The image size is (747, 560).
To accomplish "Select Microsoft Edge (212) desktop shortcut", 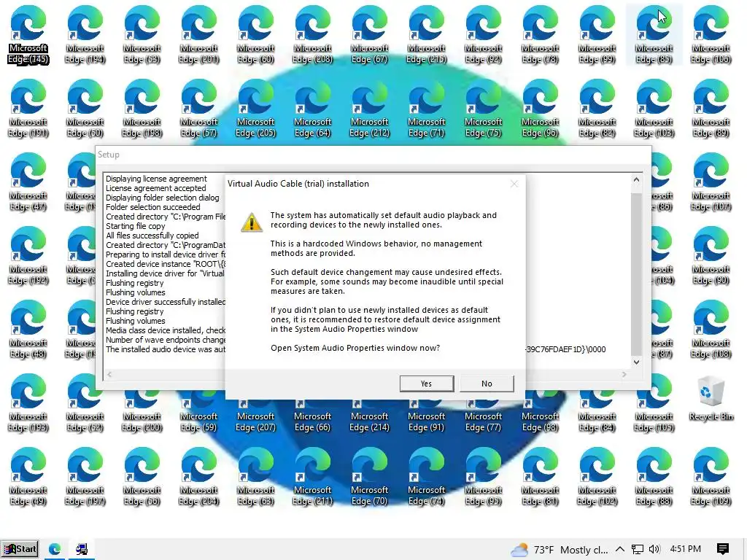I will tap(370, 109).
